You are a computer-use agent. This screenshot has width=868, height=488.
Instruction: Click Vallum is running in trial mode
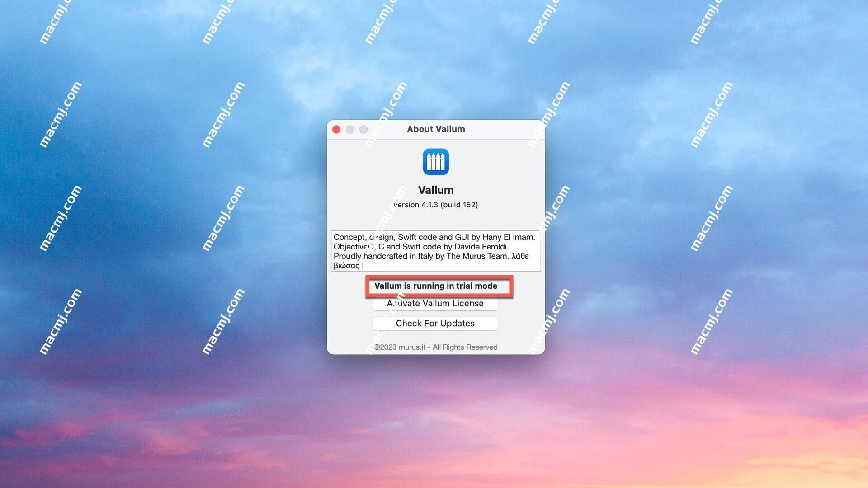(x=436, y=286)
